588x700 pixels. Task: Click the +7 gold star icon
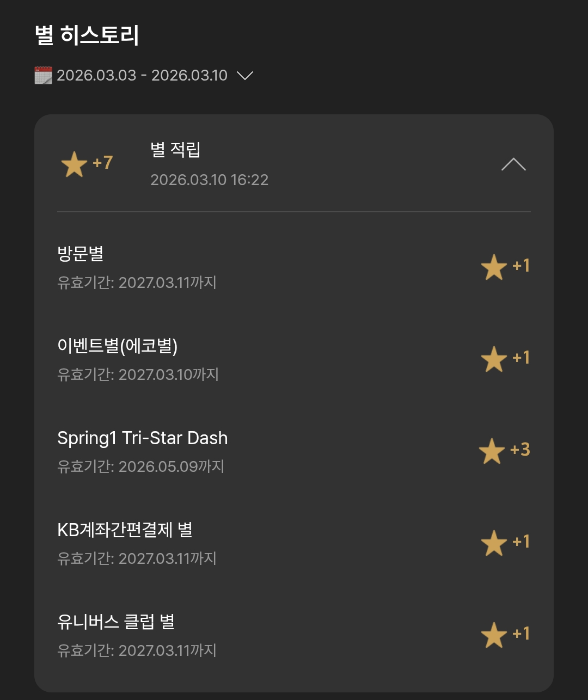pyautogui.click(x=74, y=164)
